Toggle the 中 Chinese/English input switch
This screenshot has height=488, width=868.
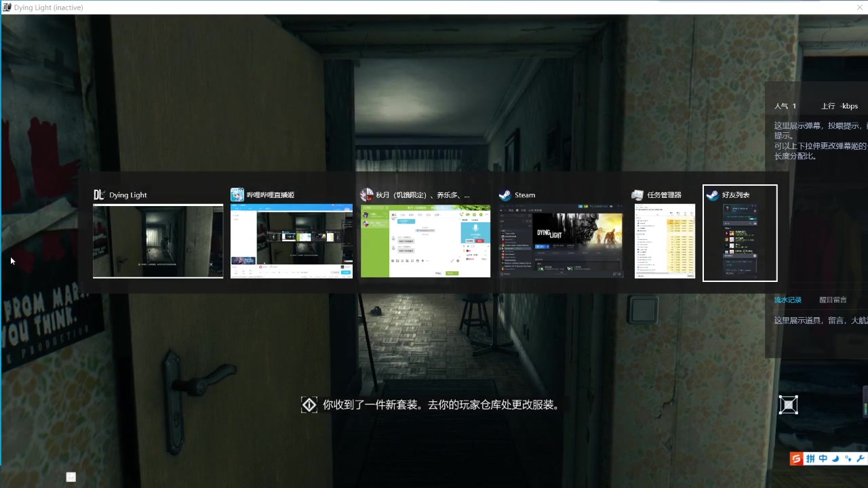[x=823, y=459]
